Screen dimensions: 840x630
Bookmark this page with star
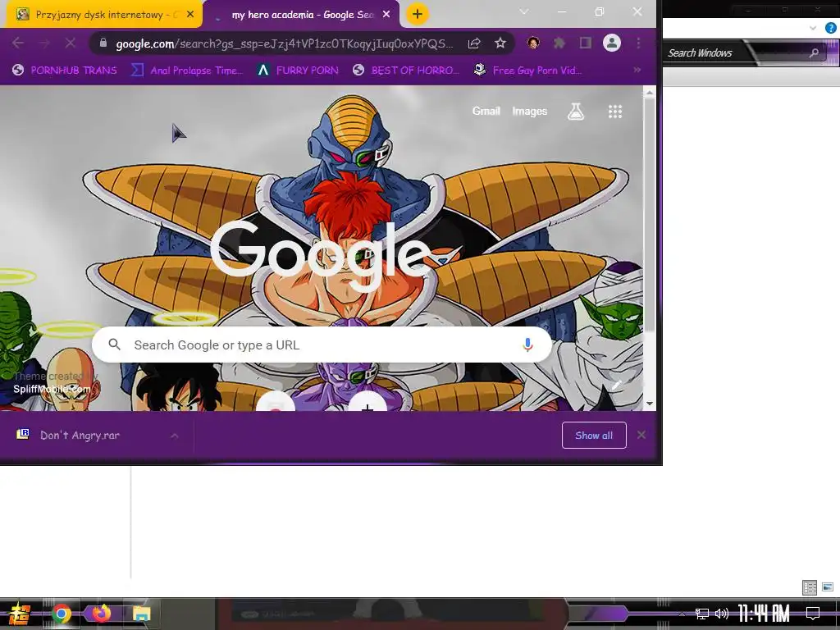[x=500, y=43]
